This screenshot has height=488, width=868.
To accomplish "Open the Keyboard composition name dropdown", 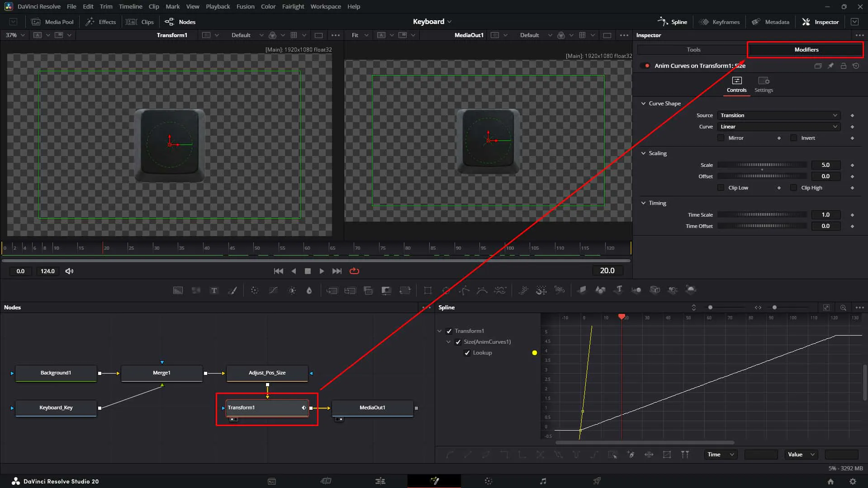I will tap(432, 21).
